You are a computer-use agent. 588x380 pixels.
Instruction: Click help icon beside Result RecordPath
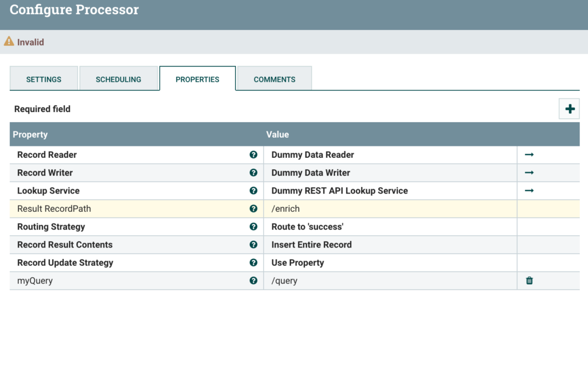(x=253, y=209)
